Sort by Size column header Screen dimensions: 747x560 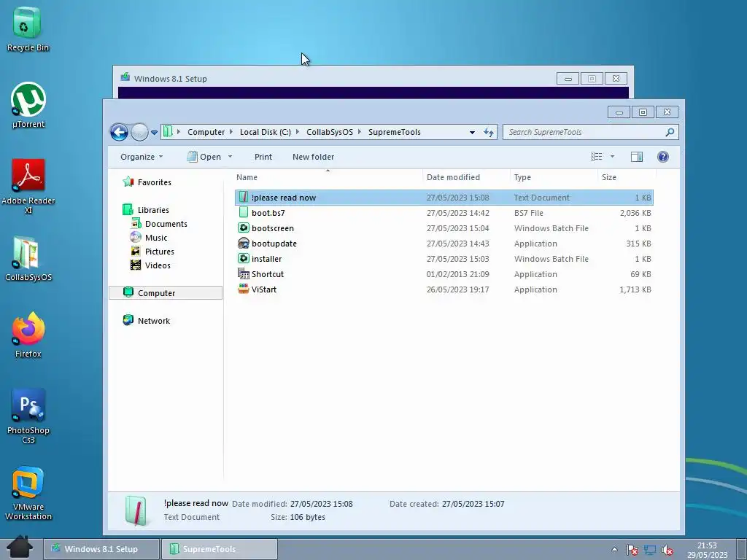point(627,177)
